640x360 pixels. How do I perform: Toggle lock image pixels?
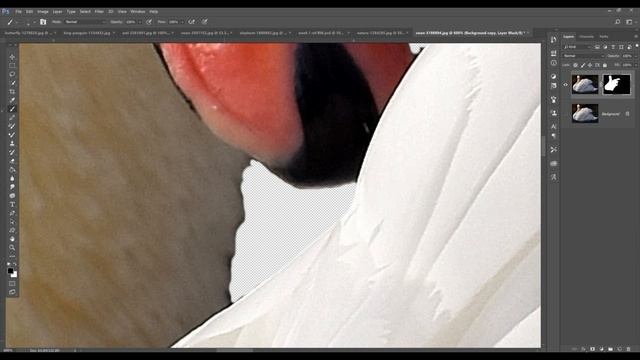(x=583, y=65)
